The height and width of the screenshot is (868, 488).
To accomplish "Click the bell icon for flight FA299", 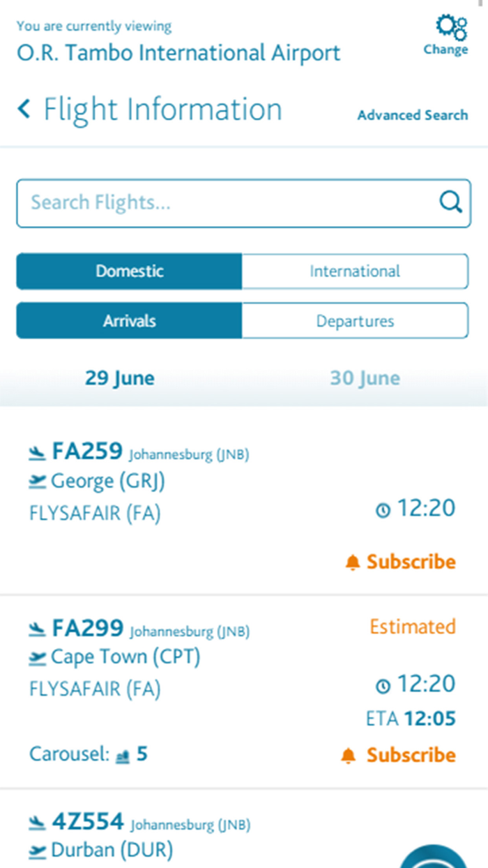I will coord(349,755).
